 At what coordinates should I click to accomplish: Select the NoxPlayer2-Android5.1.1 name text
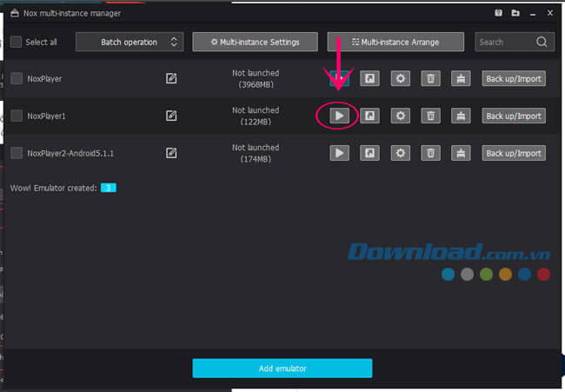point(70,154)
